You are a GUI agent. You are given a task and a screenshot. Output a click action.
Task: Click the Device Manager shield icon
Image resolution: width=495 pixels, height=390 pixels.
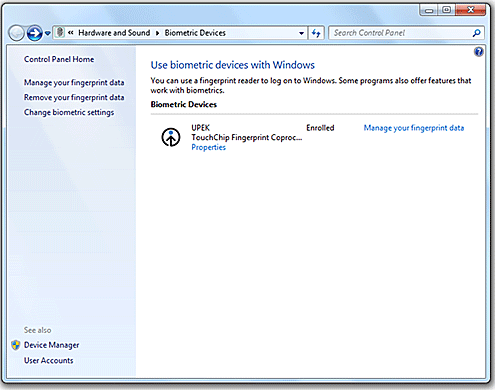(x=16, y=345)
